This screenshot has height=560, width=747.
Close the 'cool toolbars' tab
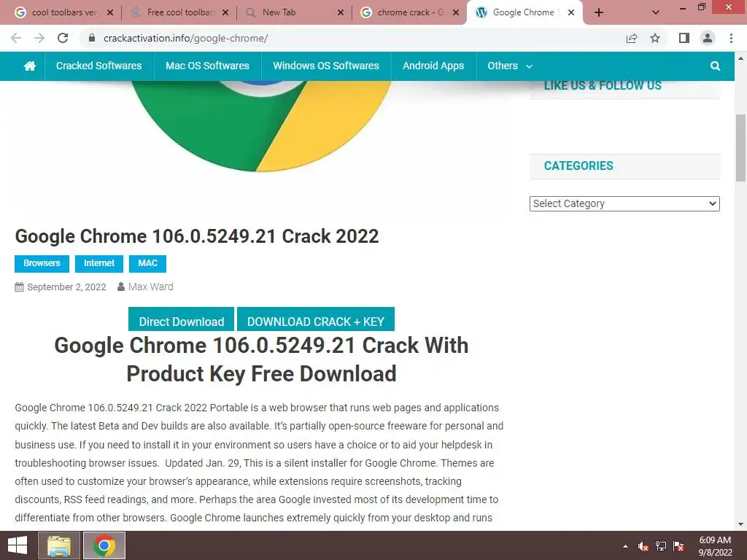[110, 12]
